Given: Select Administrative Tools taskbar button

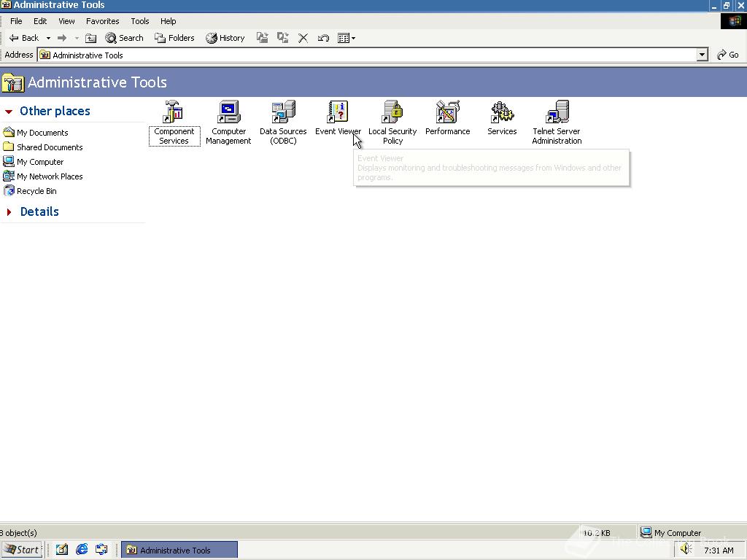Looking at the screenshot, I should (x=179, y=550).
